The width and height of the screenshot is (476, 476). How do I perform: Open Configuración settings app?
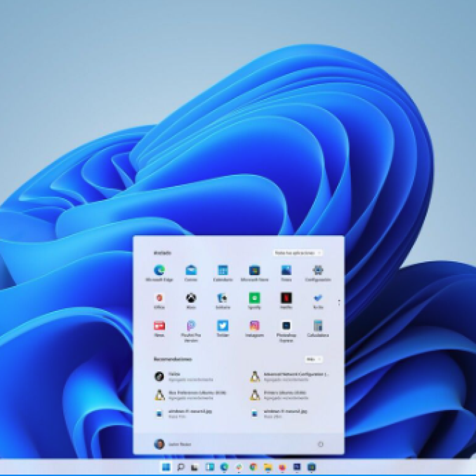[x=318, y=271]
